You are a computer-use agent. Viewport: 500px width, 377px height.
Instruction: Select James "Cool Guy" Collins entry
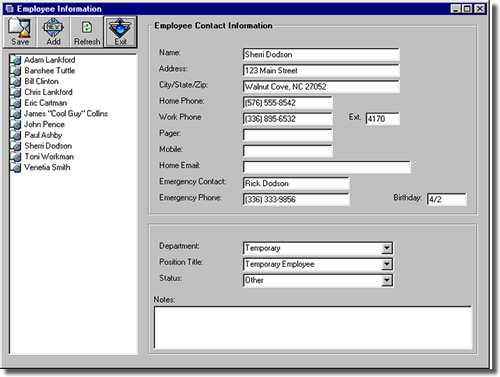click(x=66, y=114)
